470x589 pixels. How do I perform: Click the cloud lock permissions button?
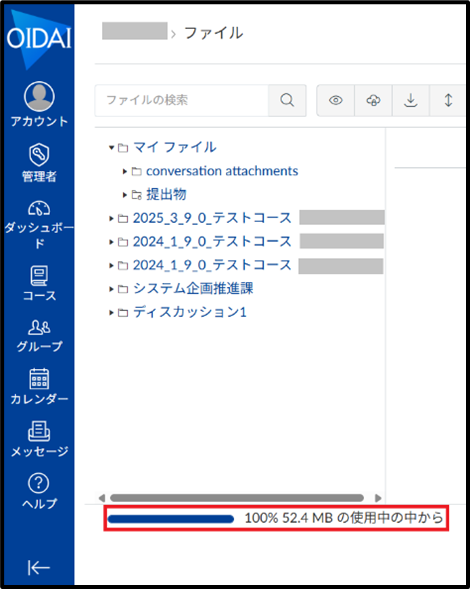(373, 100)
